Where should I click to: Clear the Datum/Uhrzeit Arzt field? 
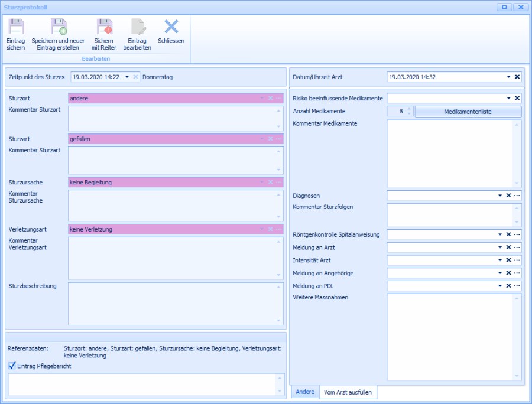coord(517,77)
